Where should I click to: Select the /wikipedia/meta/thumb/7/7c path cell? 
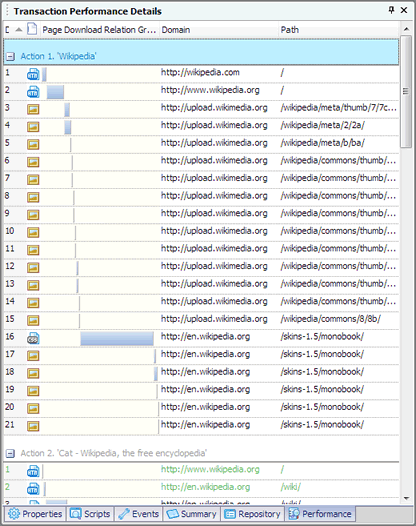[339, 108]
